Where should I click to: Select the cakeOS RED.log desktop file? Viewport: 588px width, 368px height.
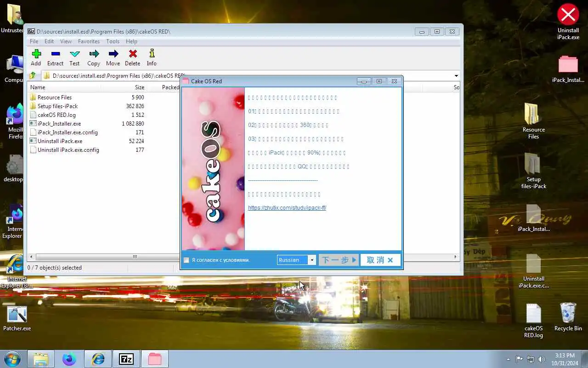pos(533,321)
